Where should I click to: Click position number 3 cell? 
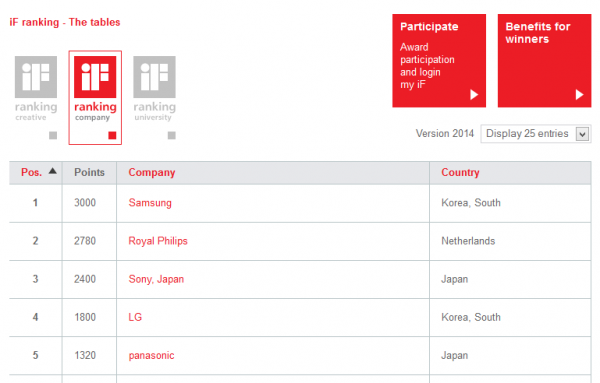36,279
